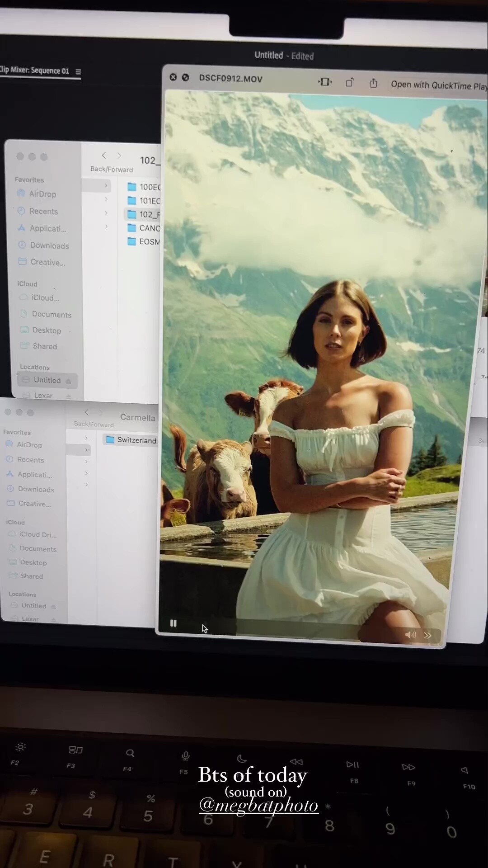488x868 pixels.
Task: Select the 101EC folder in column view
Action: pos(149,201)
